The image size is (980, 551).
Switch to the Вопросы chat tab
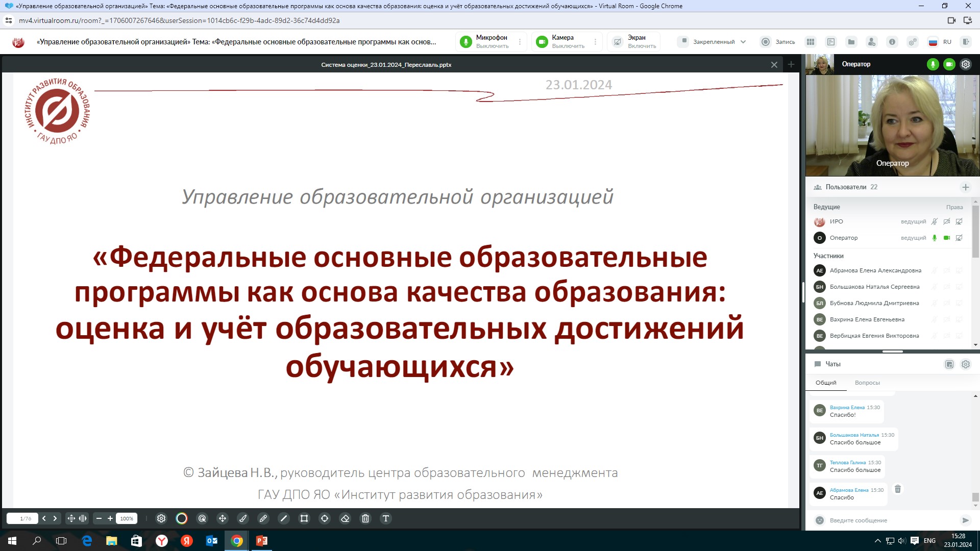point(867,383)
